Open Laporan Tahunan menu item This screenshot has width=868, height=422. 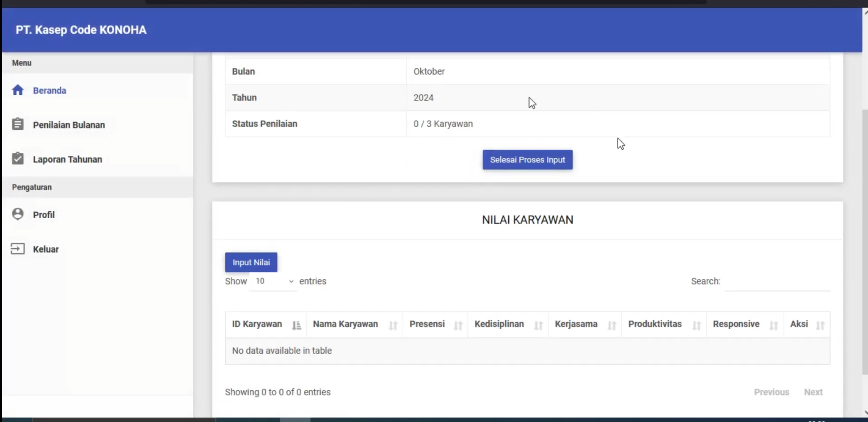pos(67,159)
